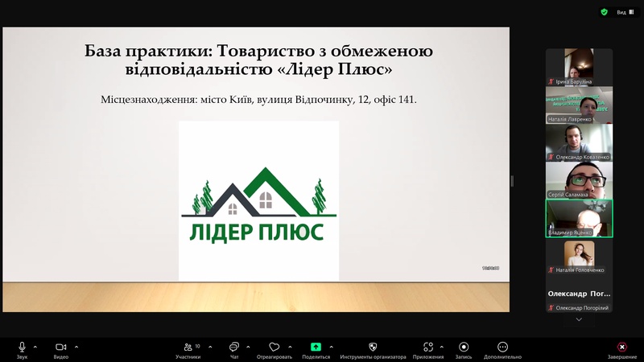644x362 pixels.
Task: Click the green encryption shield icon
Action: point(605,12)
